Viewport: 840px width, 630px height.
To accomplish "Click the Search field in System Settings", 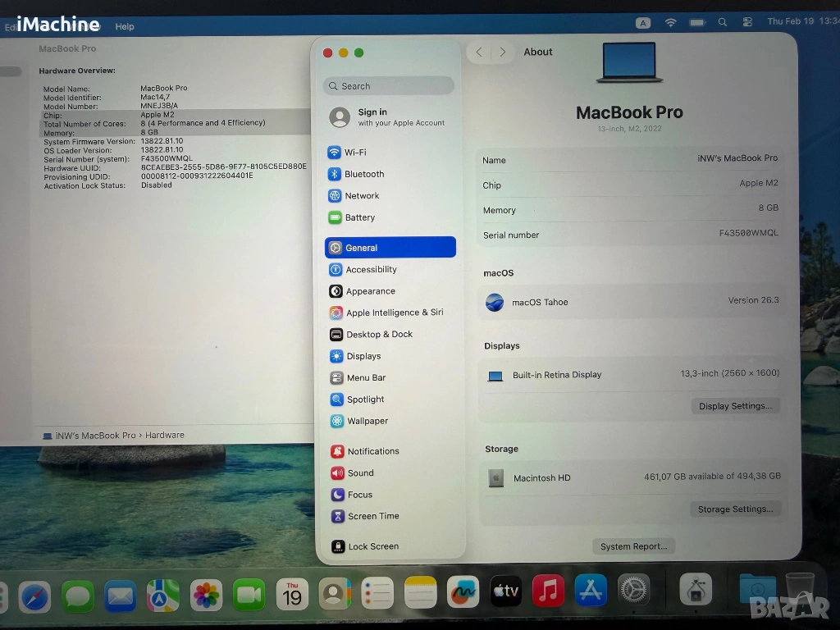I will tap(390, 86).
